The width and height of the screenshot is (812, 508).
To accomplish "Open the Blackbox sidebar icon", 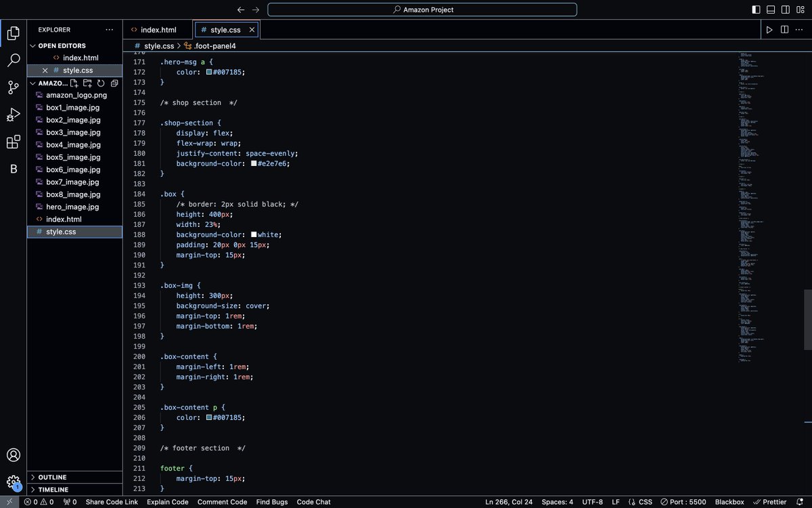I will pyautogui.click(x=14, y=169).
